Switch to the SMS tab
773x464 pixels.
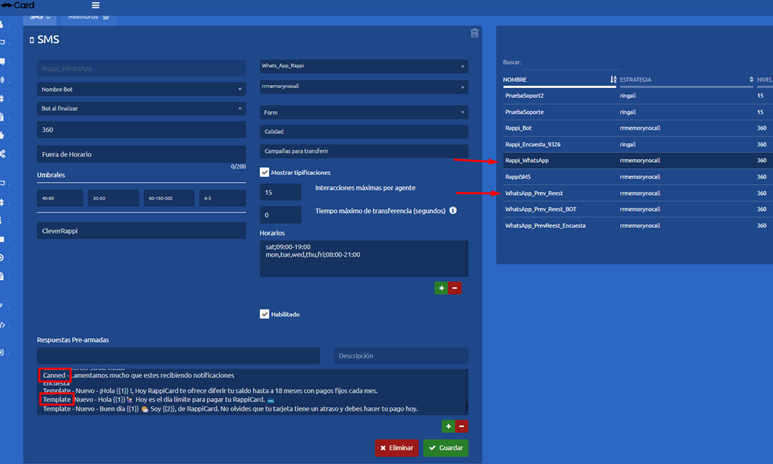click(x=39, y=17)
